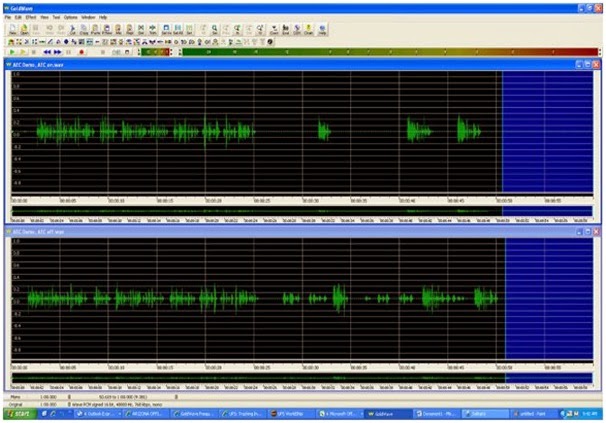Switch to Solitaire taskbar button
The image size is (606, 423).
click(x=485, y=414)
